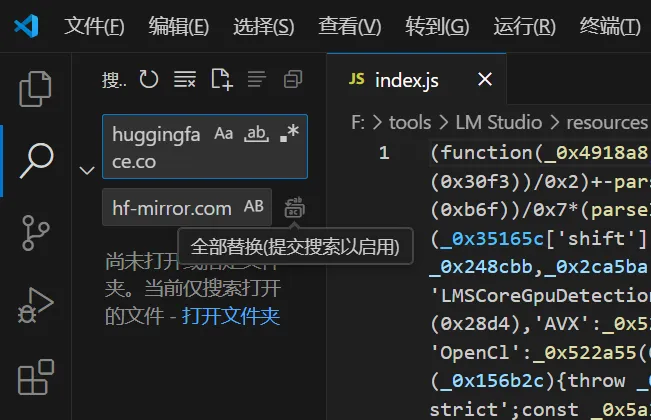651x420 pixels.
Task: Click tools in the breadcrumb
Action: [x=410, y=122]
